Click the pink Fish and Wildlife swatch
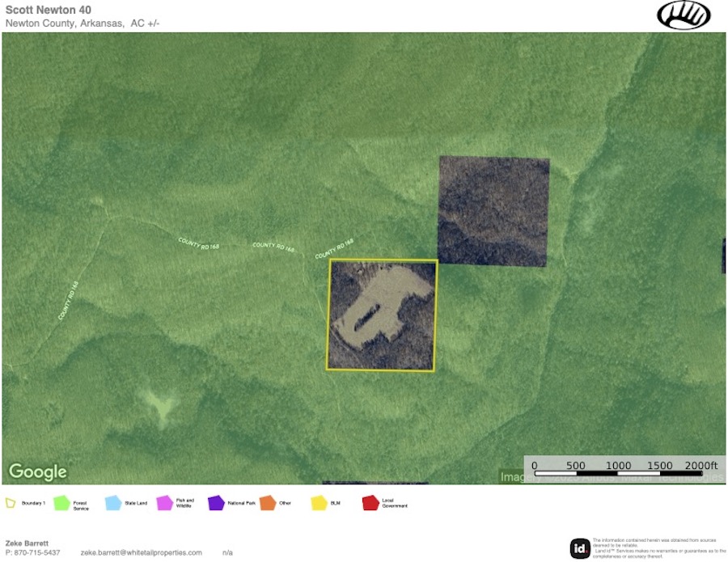 pos(164,503)
